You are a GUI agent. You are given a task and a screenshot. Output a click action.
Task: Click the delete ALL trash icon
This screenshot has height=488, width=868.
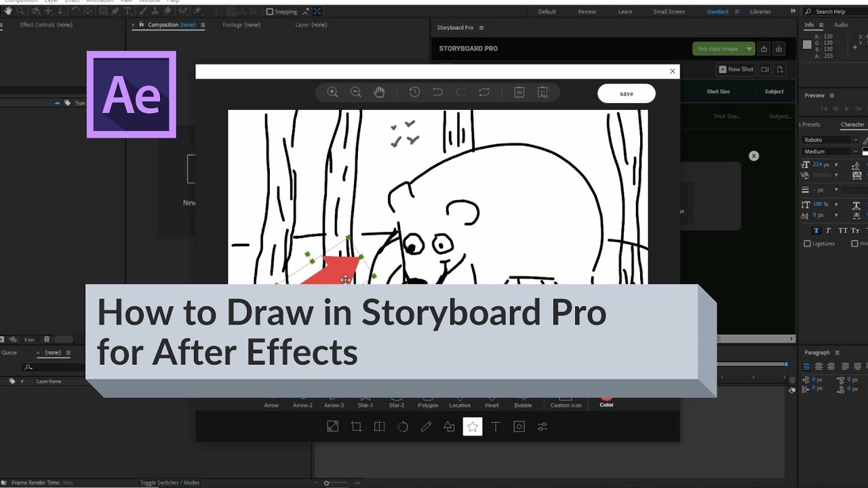542,92
